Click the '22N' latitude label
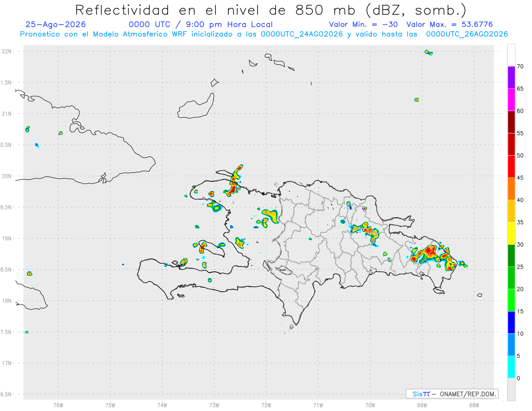Image resolution: width=532 pixels, height=411 pixels. pyautogui.click(x=7, y=51)
